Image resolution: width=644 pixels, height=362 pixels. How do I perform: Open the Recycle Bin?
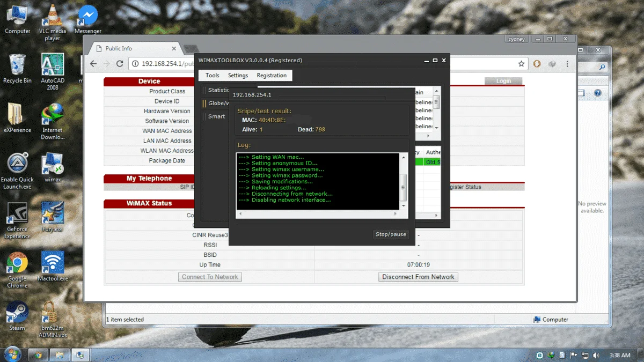[17, 68]
